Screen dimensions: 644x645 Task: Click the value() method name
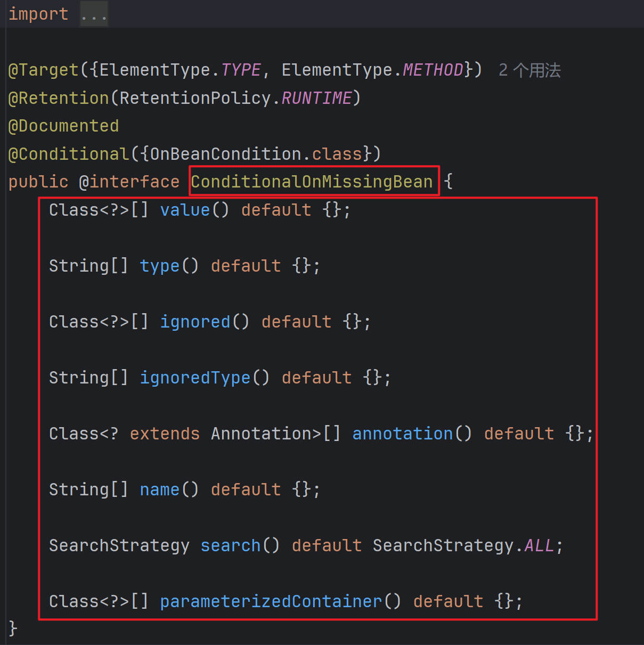pos(185,210)
